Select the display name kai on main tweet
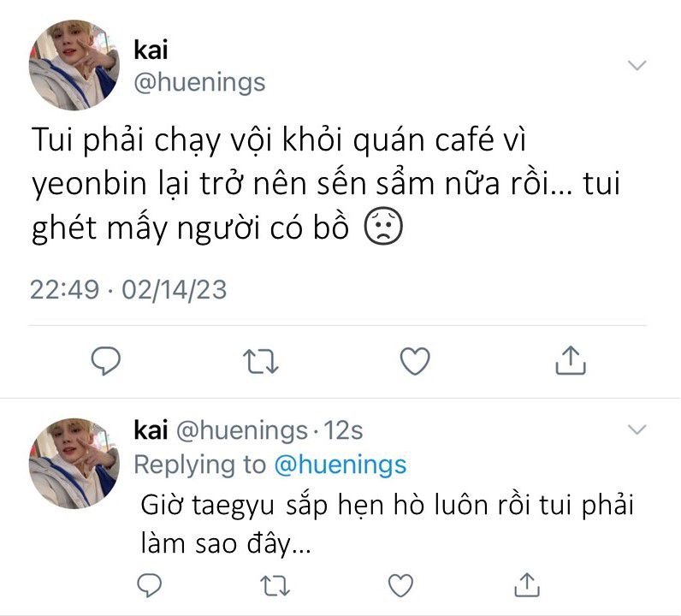The image size is (681, 616). click(x=152, y=50)
